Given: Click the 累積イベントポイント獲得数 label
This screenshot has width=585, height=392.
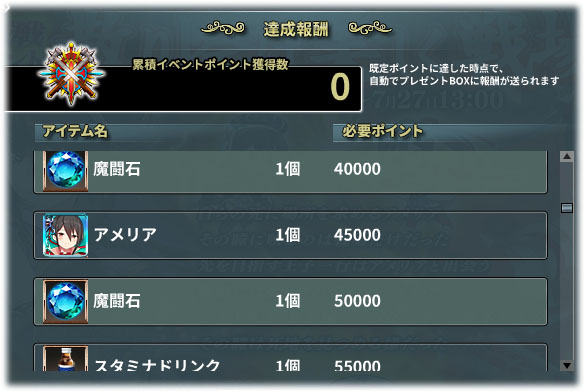Looking at the screenshot, I should [x=210, y=65].
